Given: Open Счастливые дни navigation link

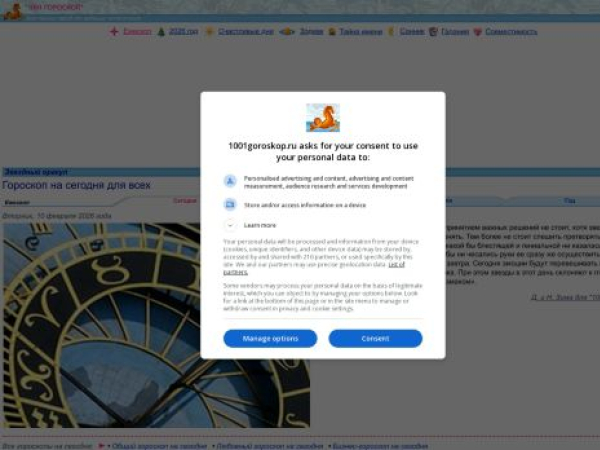Looking at the screenshot, I should pyautogui.click(x=246, y=32).
